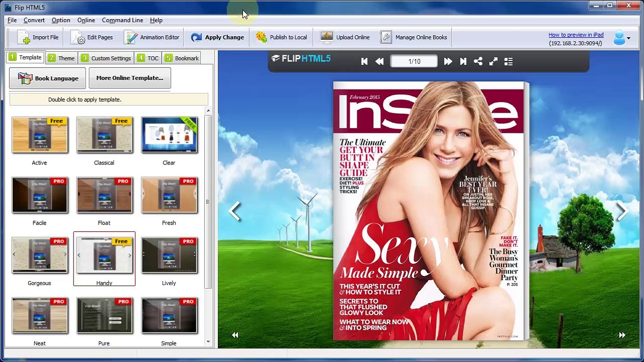Open Edit Pages from the toolbar
Viewport: 644px width, 362px height.
click(92, 37)
